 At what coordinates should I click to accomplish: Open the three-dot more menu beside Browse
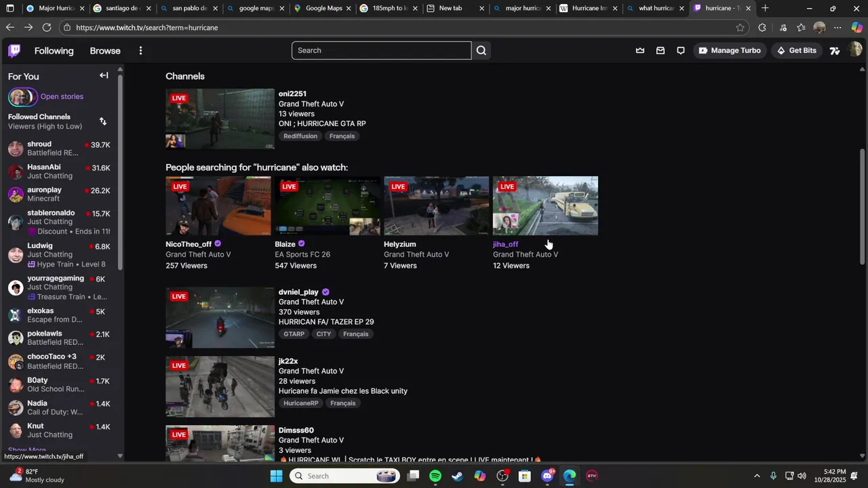click(x=140, y=51)
